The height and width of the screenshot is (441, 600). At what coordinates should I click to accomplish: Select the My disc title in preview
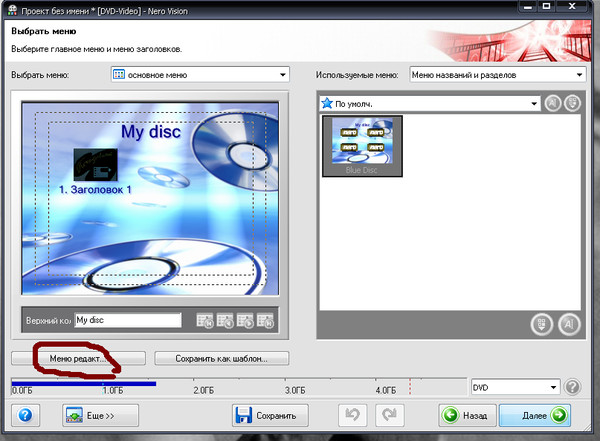[x=151, y=132]
